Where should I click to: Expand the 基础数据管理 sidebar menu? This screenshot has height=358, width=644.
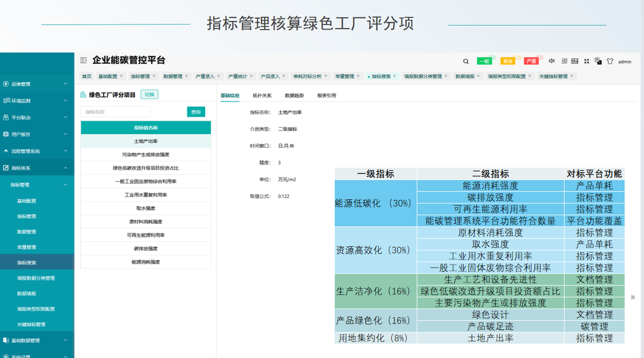coord(37,340)
